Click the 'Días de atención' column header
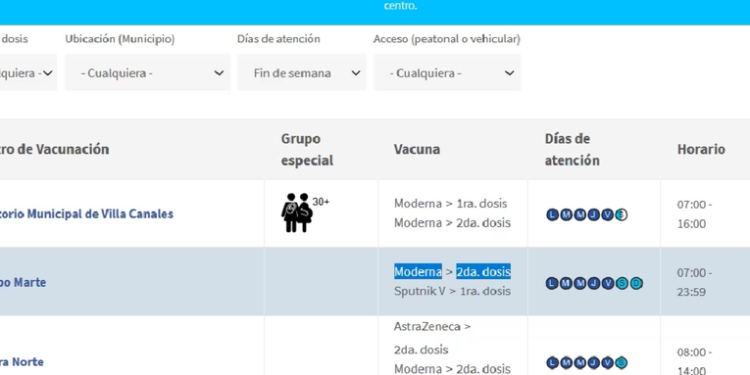750x375 pixels. tap(572, 150)
